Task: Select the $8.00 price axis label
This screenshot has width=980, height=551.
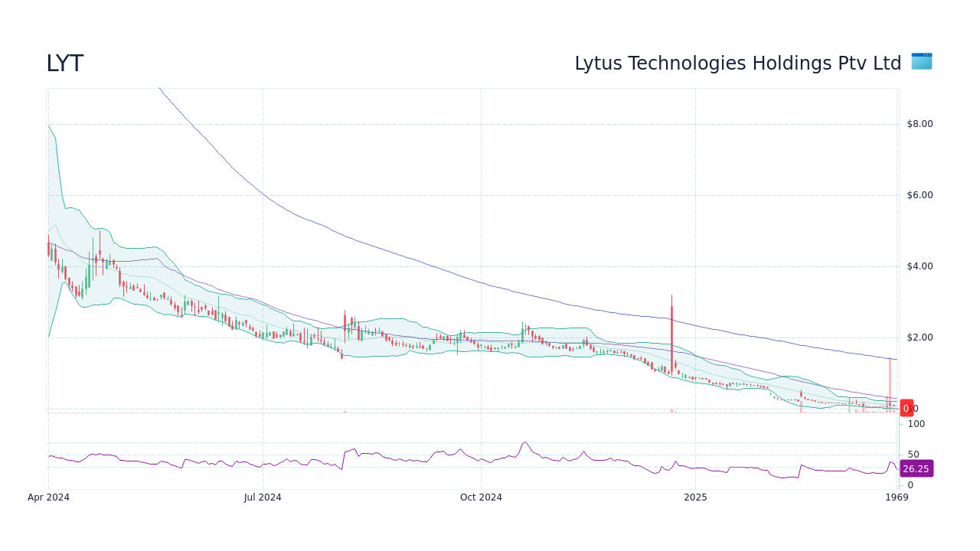Action: coord(920,124)
